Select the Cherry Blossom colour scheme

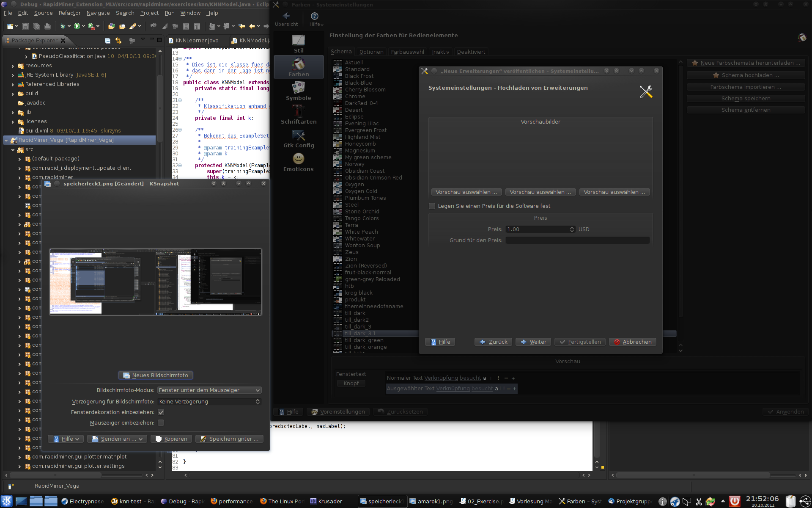pos(365,90)
